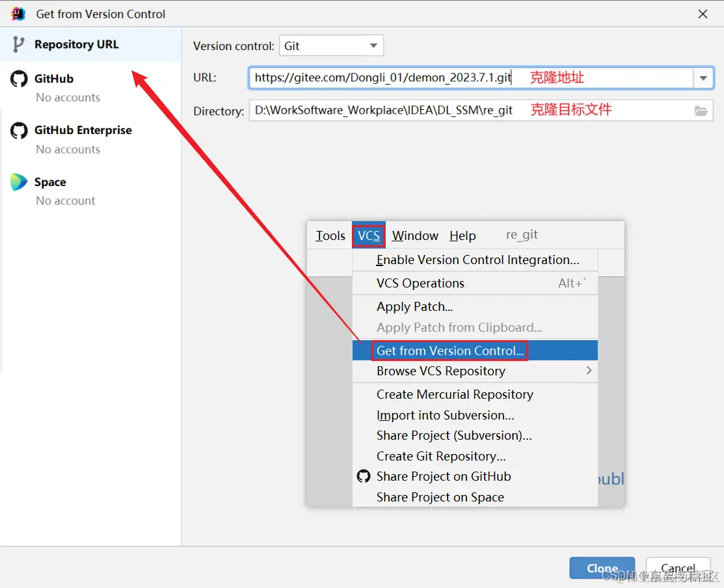Select Share Project (Subversion)
The image size is (724, 588).
pyautogui.click(x=475, y=435)
